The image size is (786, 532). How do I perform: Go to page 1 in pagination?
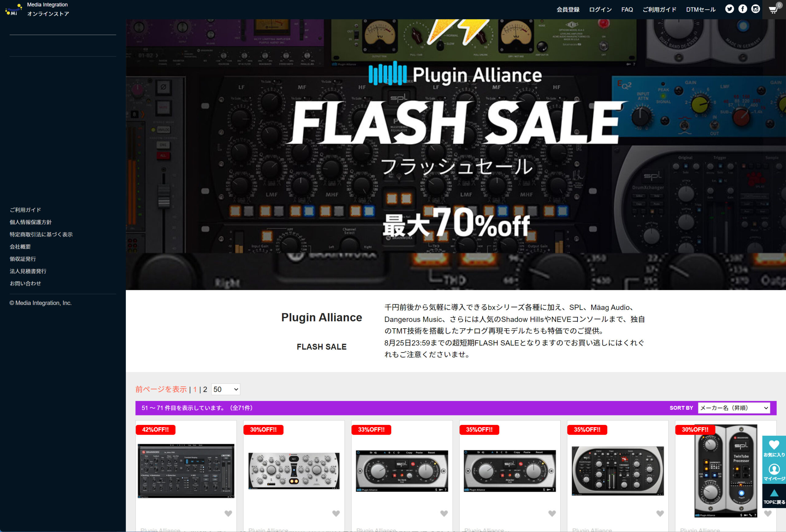click(x=195, y=389)
